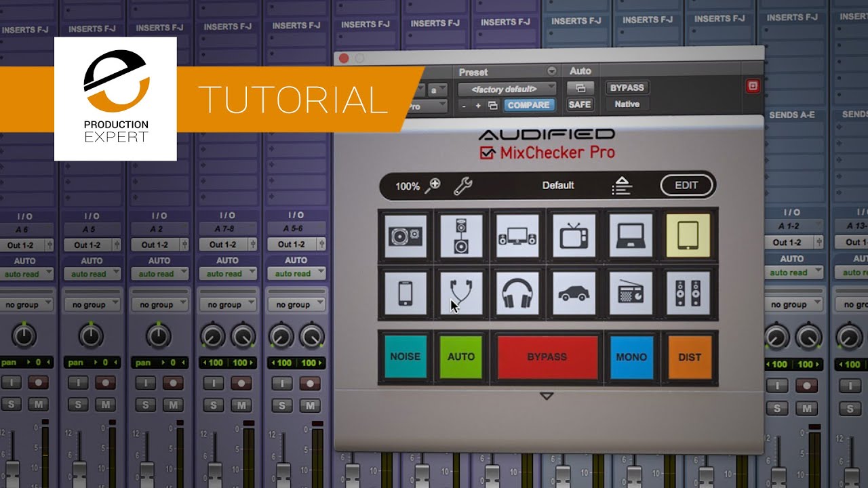Select the tower speakers simulation icon
The height and width of the screenshot is (488, 868).
tap(688, 293)
